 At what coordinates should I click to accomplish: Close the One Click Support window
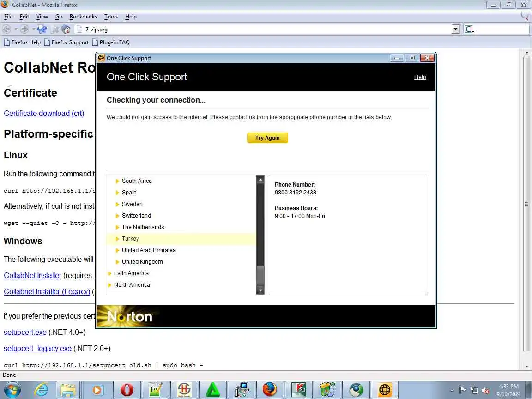point(427,58)
